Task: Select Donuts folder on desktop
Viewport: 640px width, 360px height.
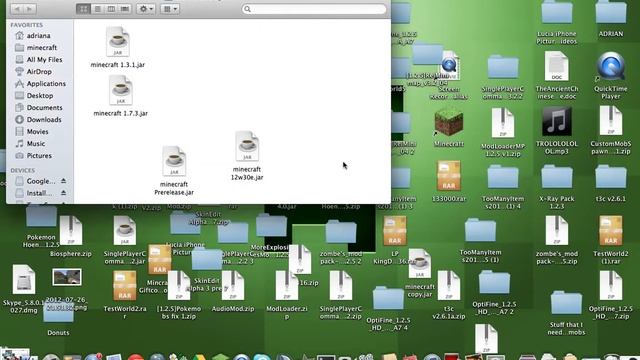Action: tap(58, 313)
